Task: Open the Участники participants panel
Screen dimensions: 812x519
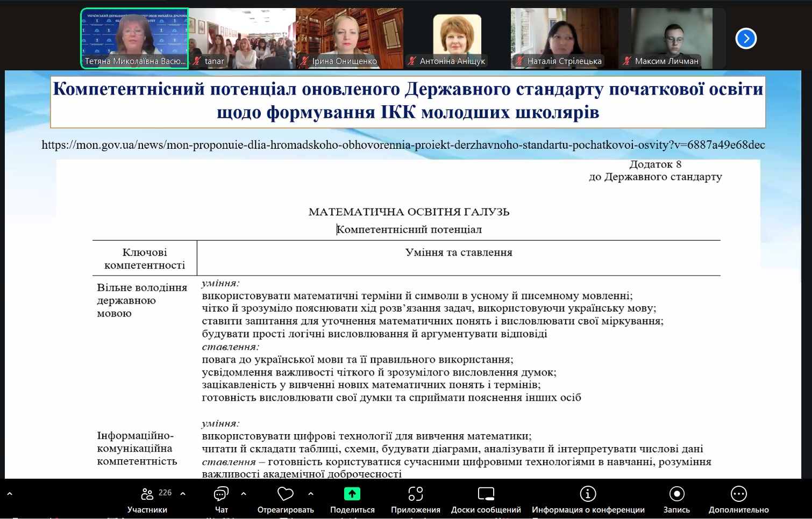Action: (x=147, y=494)
